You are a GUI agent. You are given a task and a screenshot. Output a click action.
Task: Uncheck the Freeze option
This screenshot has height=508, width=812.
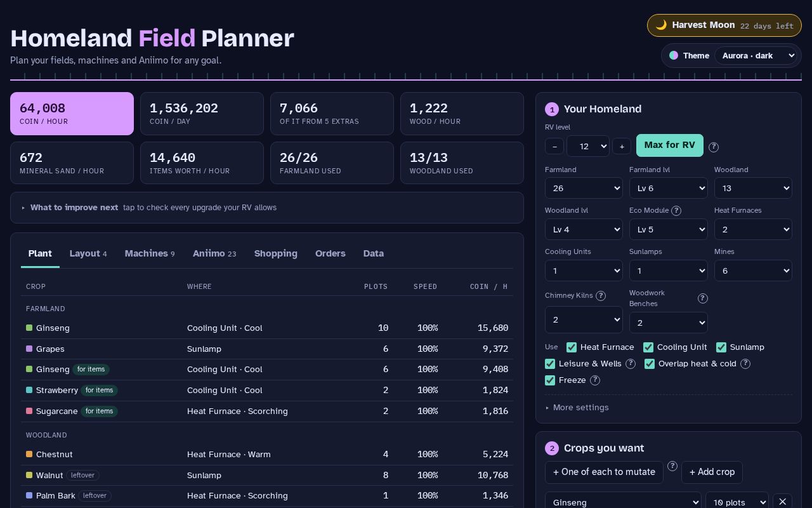click(550, 380)
